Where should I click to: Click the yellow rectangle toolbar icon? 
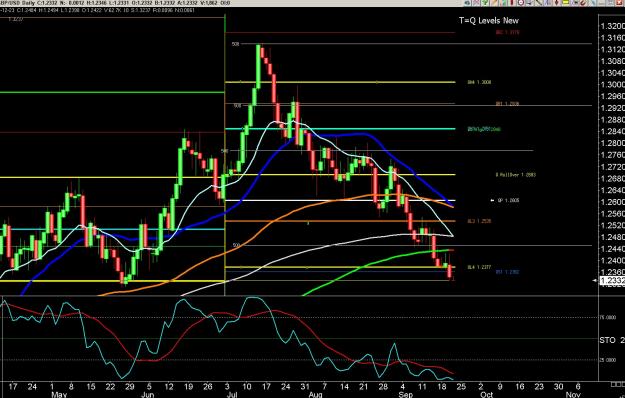click(x=565, y=2)
